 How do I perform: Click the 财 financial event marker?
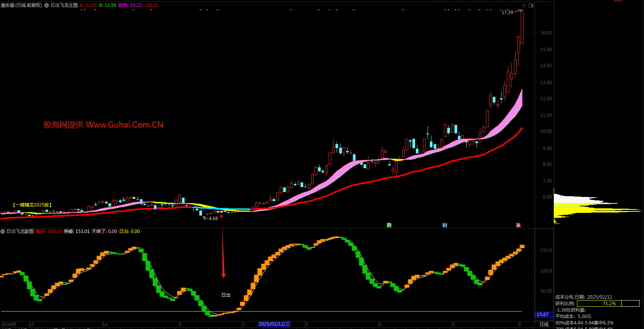445,225
